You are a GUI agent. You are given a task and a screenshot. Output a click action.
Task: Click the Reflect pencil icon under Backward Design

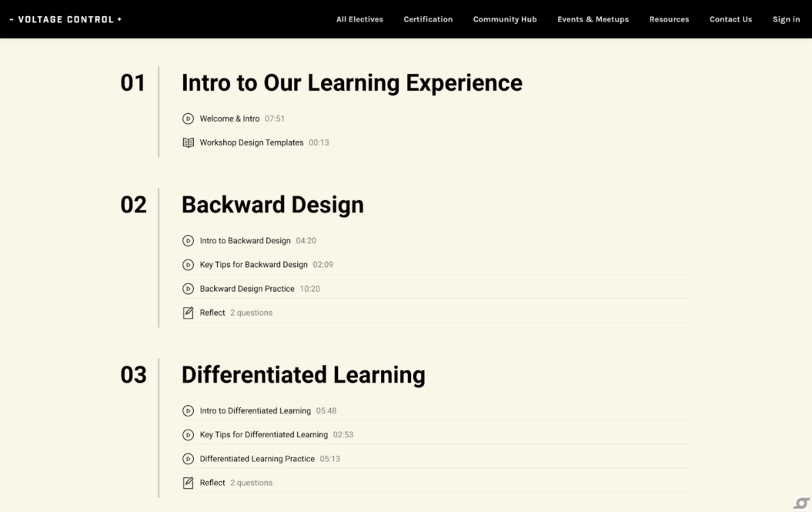coord(188,313)
